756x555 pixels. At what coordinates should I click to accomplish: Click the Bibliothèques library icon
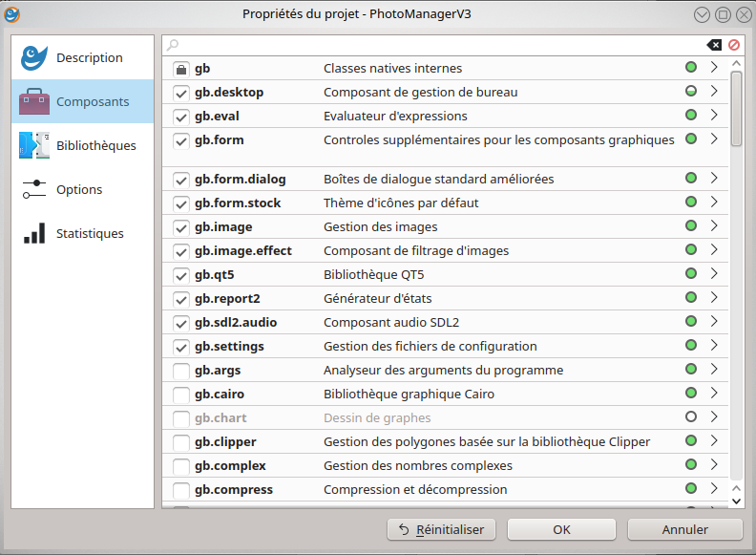33,145
